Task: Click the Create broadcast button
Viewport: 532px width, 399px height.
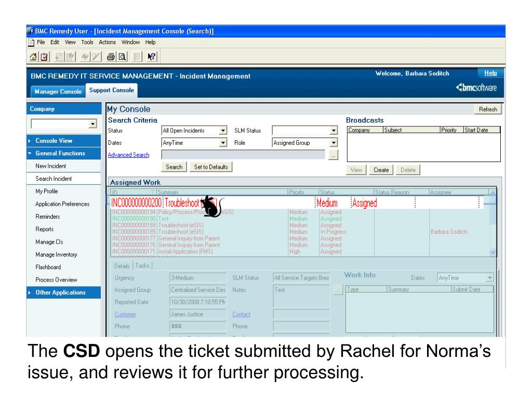Action: pos(381,170)
